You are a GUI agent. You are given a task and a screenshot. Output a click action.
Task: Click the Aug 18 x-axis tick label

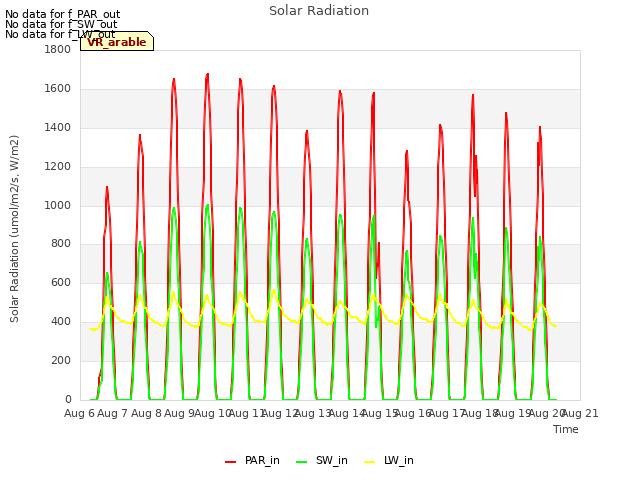point(480,413)
